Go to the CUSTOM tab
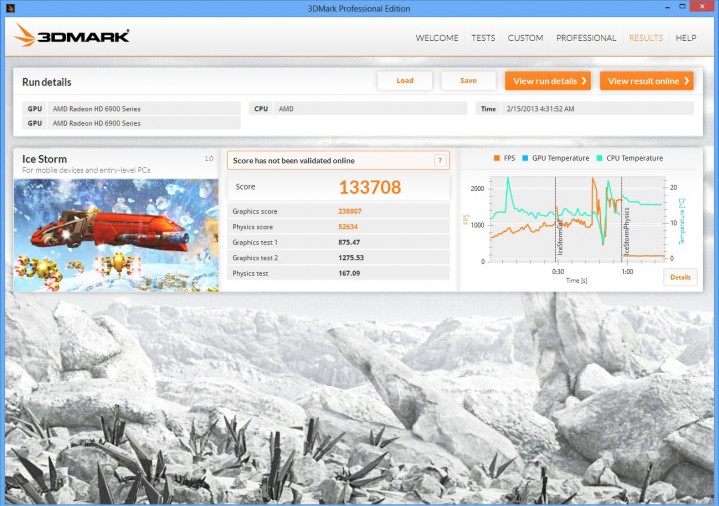Image resolution: width=719 pixels, height=506 pixels. point(525,38)
